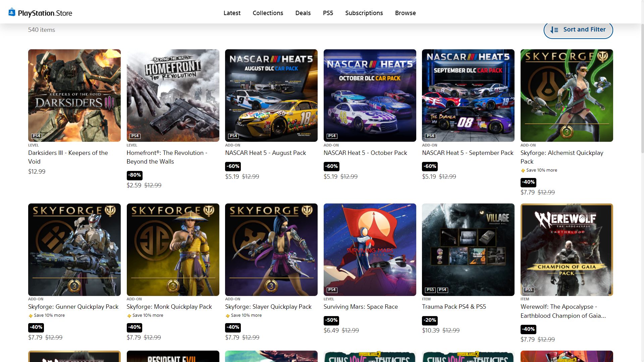644x362 pixels.
Task: Click PS Plus icon under Skyforge Slayer Pack
Action: click(x=227, y=316)
